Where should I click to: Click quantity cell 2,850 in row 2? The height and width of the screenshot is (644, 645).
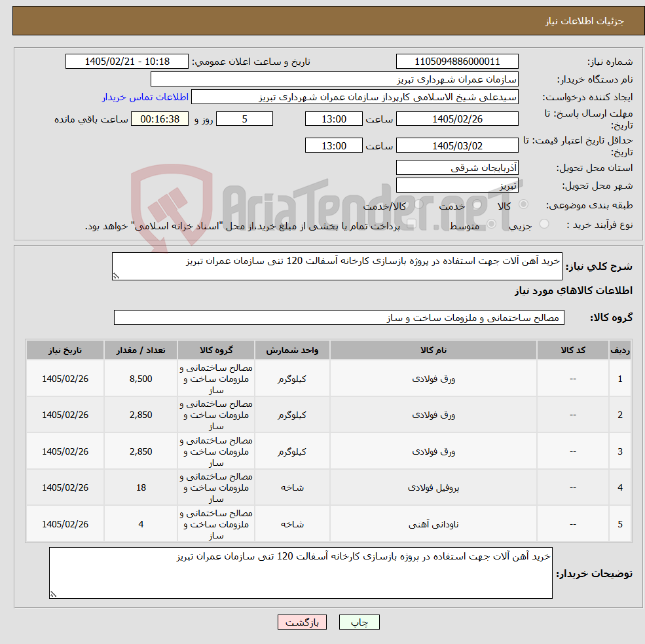pyautogui.click(x=141, y=415)
